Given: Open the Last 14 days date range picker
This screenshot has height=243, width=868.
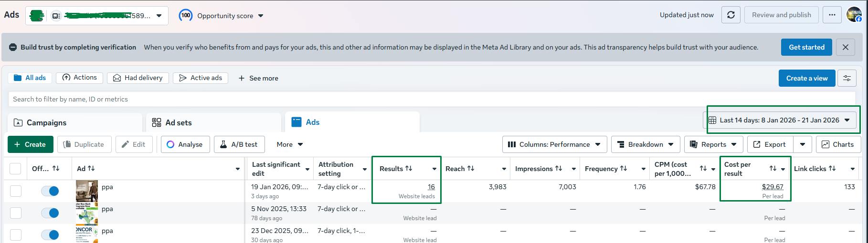Looking at the screenshot, I should point(780,120).
